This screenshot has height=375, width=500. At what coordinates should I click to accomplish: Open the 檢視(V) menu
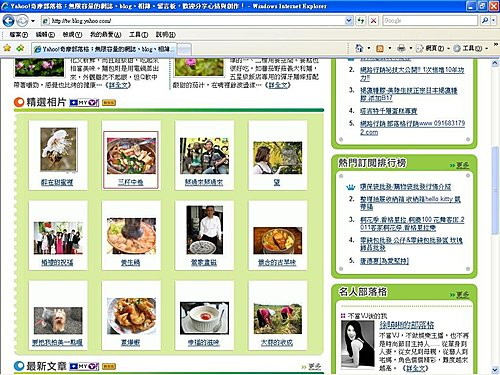[72, 35]
